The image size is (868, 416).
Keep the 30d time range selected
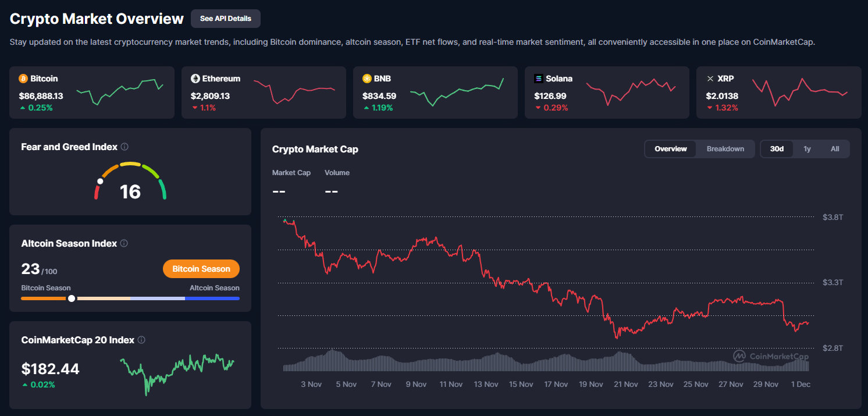[777, 148]
